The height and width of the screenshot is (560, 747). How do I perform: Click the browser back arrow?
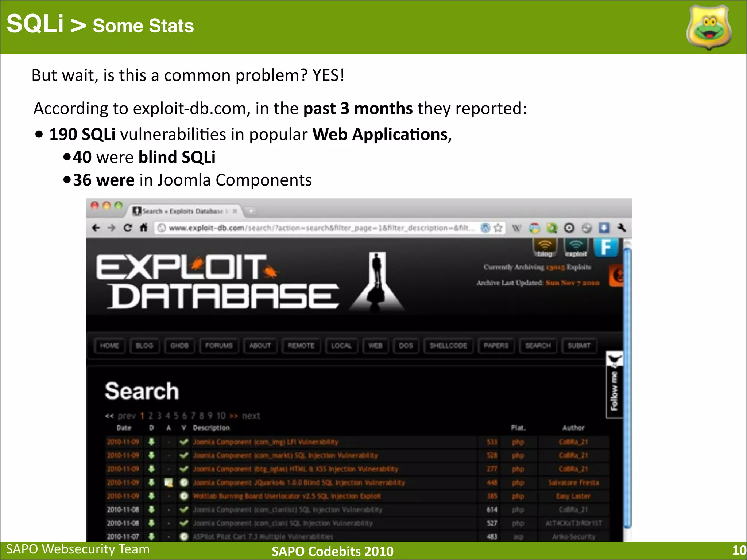pyautogui.click(x=96, y=228)
